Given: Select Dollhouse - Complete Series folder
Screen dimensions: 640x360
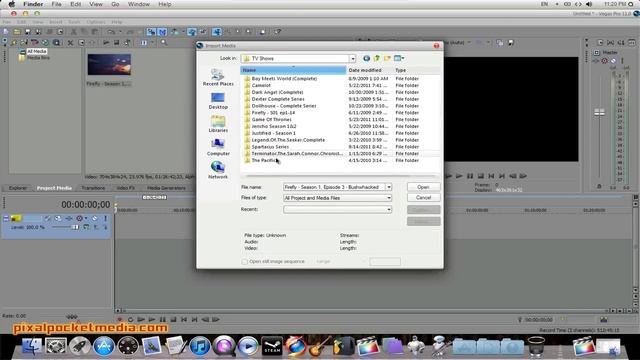Looking at the screenshot, I should tap(284, 106).
